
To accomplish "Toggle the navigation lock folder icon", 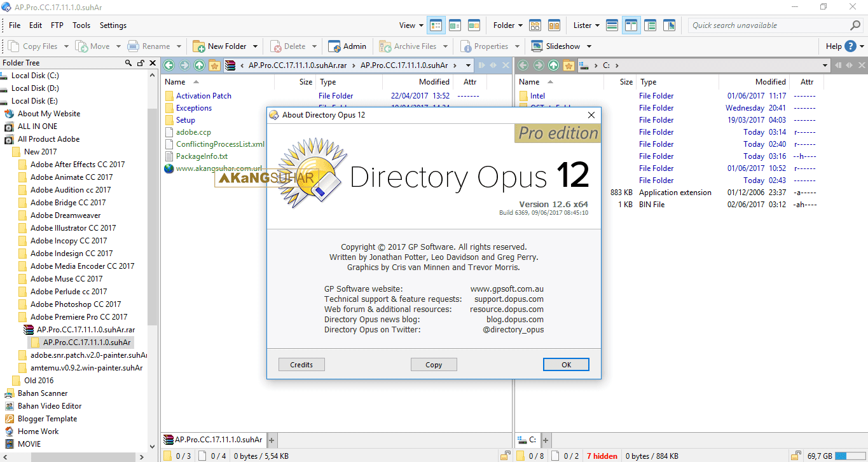I will [554, 25].
